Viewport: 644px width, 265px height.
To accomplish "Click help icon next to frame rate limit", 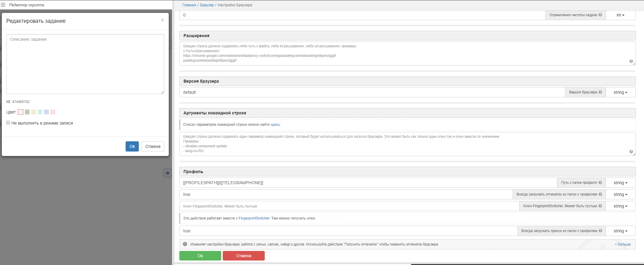I will [600, 15].
